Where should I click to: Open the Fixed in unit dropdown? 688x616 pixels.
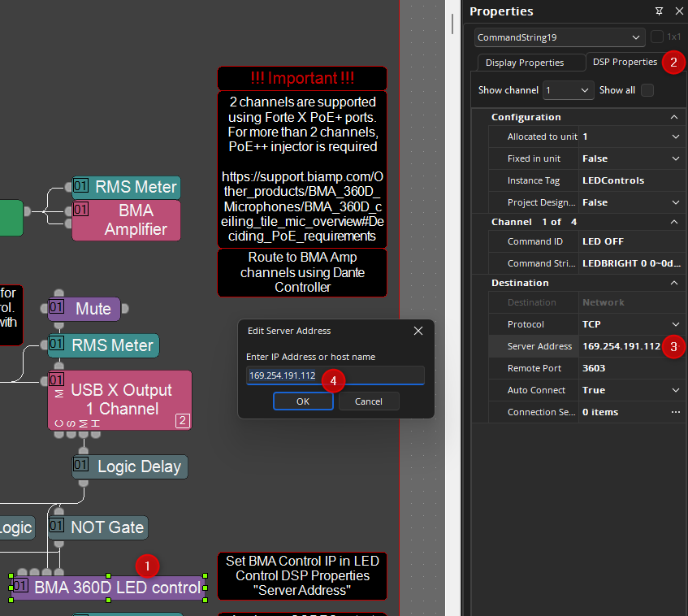tap(675, 158)
